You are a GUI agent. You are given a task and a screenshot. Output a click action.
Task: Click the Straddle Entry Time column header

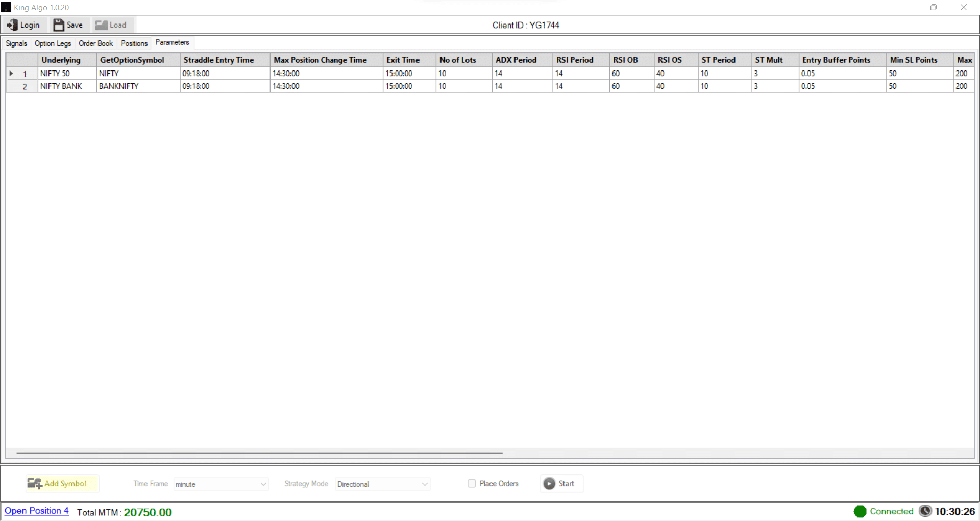225,60
